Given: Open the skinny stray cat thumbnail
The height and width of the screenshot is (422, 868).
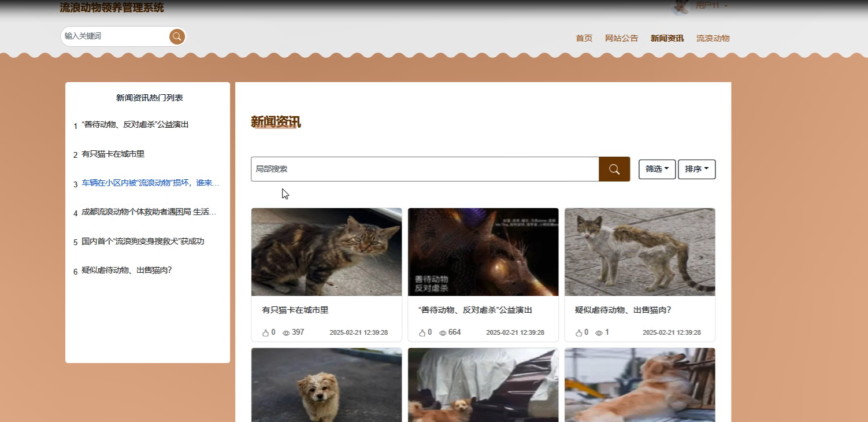Looking at the screenshot, I should pyautogui.click(x=640, y=252).
